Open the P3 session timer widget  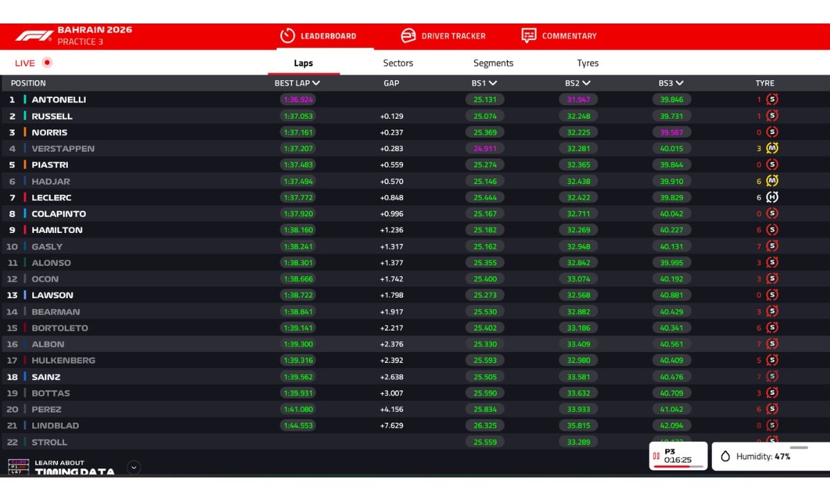pyautogui.click(x=679, y=456)
